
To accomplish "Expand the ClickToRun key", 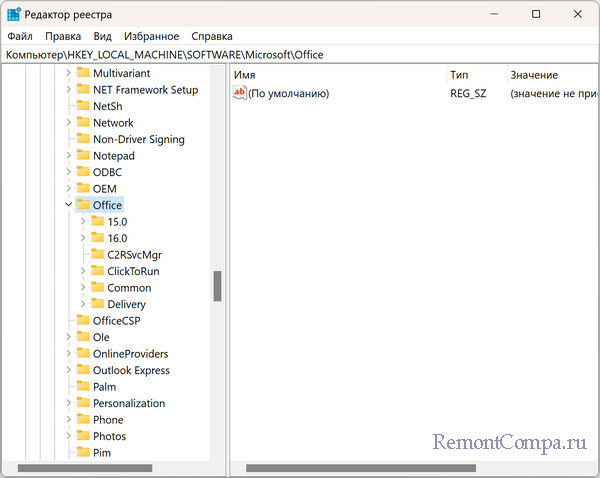I will point(83,271).
